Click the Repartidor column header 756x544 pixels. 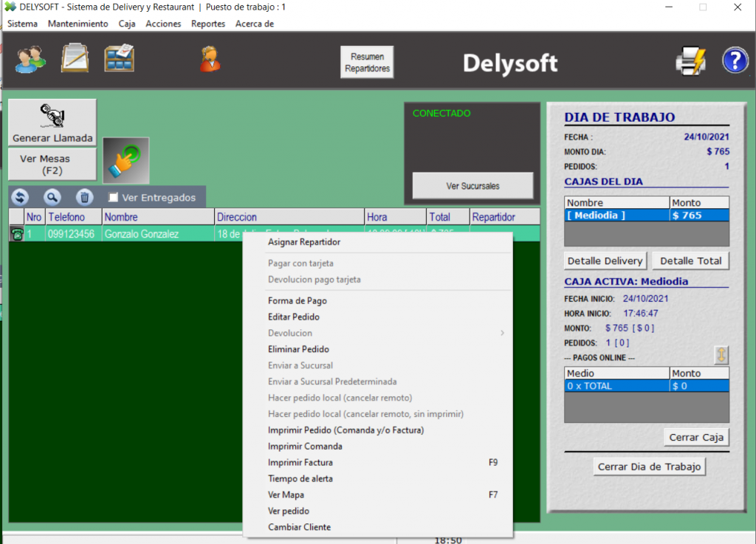click(504, 217)
